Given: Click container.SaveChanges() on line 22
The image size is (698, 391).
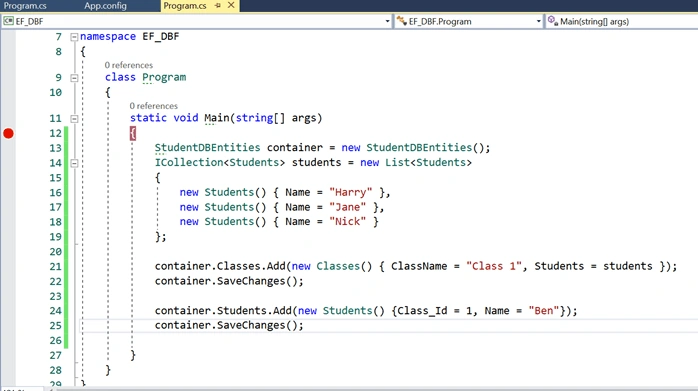Looking at the screenshot, I should (x=229, y=281).
